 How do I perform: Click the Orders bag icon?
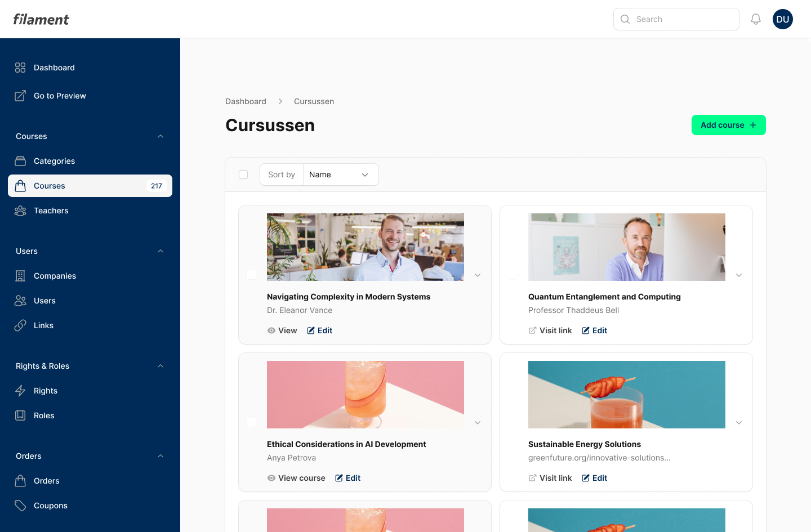click(20, 481)
